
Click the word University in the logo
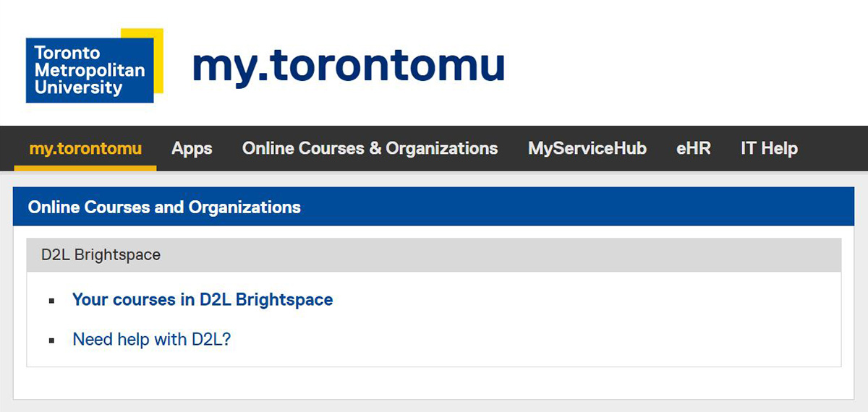[79, 89]
